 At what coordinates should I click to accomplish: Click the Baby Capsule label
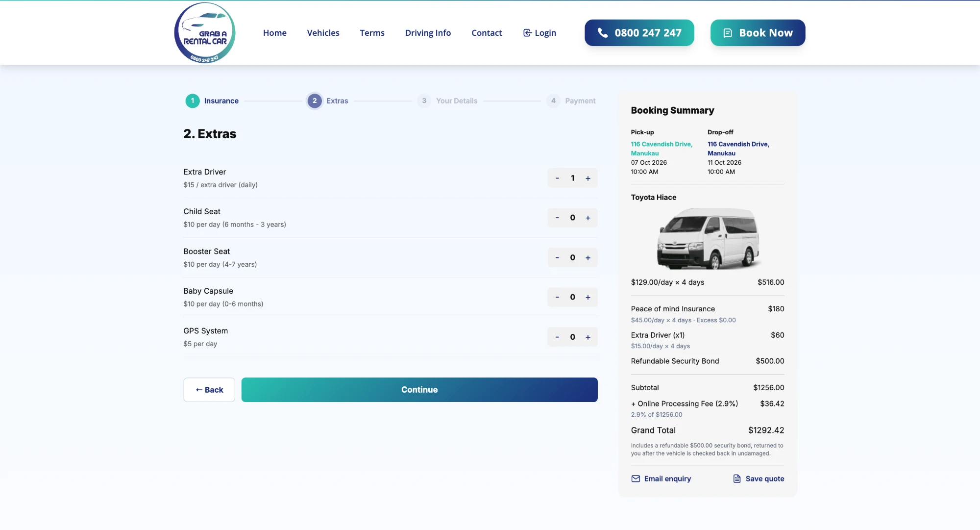pyautogui.click(x=208, y=291)
